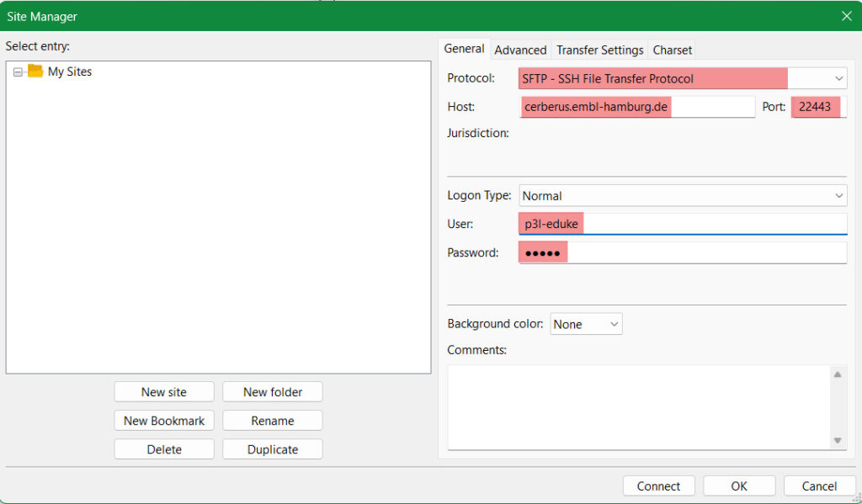Open the Logon Type dropdown
The height and width of the screenshot is (504, 862).
(683, 195)
